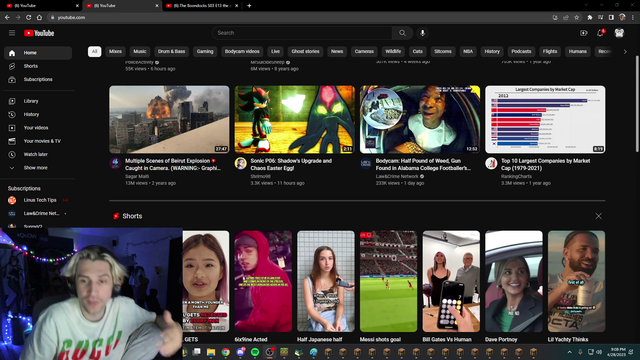640x360 pixels.
Task: Open Law&Crime Network subscription
Action: coord(38,213)
